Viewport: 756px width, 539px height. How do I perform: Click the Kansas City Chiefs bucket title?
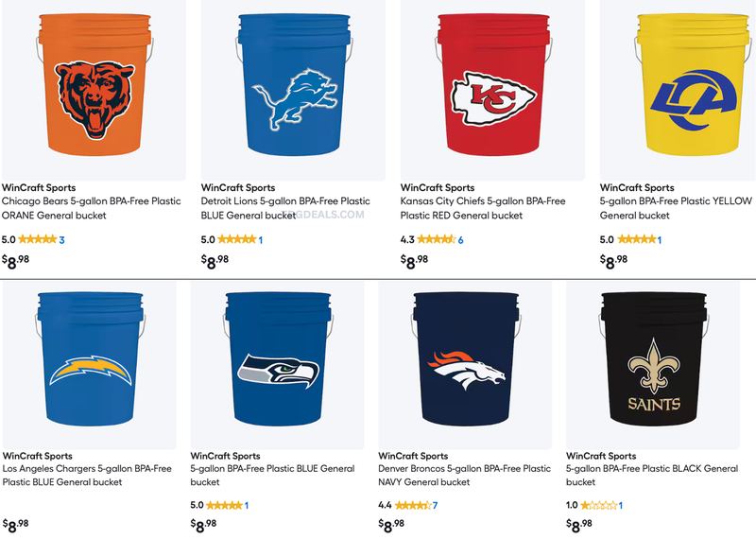(x=483, y=208)
